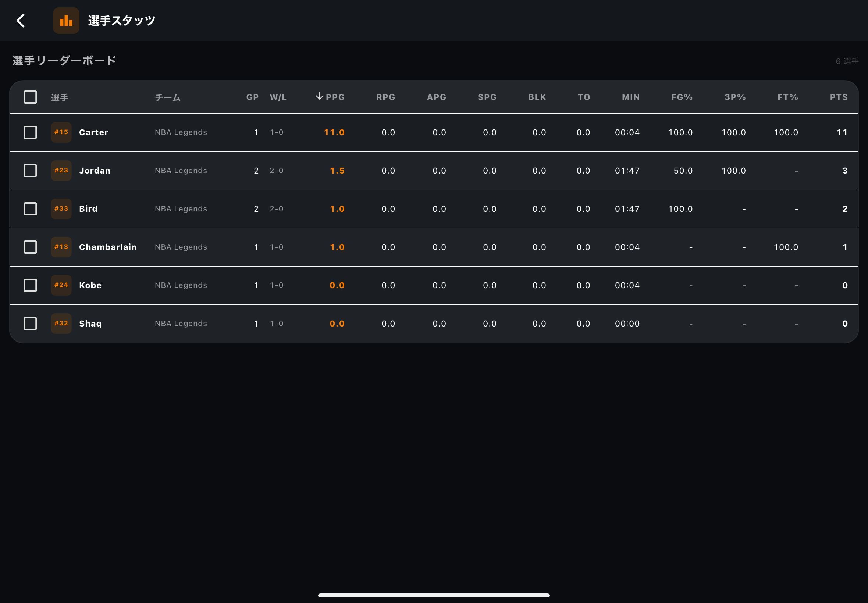Tap Shaq's #32 jersey badge

tap(61, 324)
